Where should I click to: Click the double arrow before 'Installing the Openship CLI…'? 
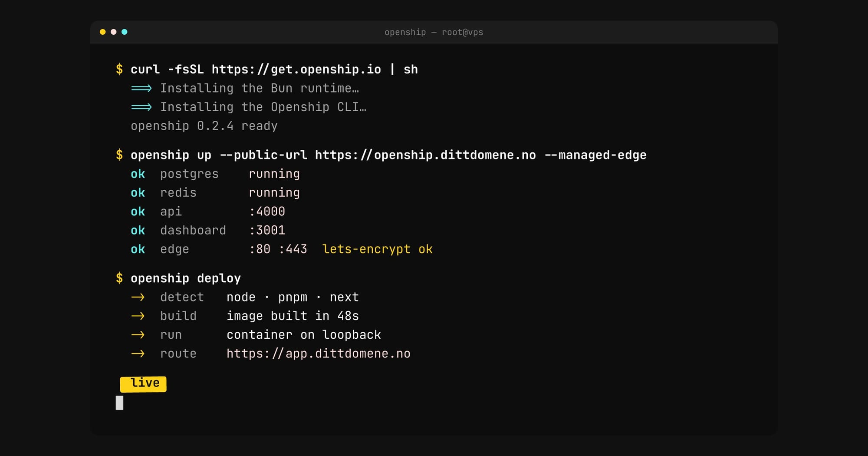141,107
